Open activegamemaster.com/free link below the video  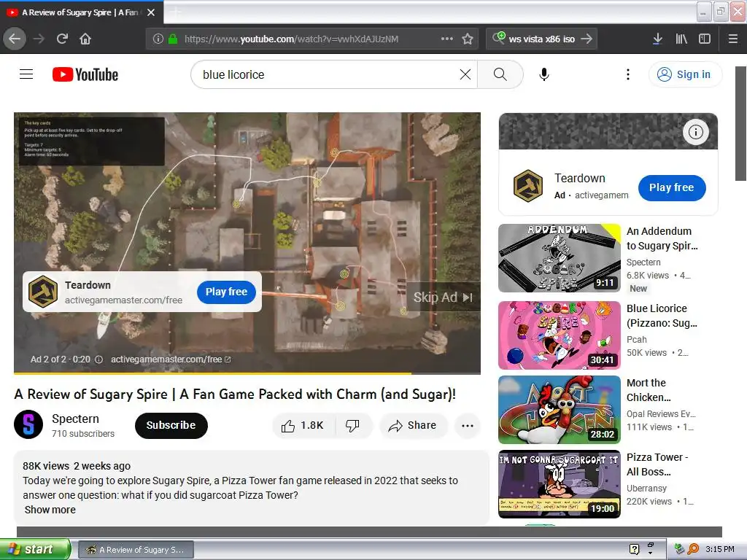(171, 359)
